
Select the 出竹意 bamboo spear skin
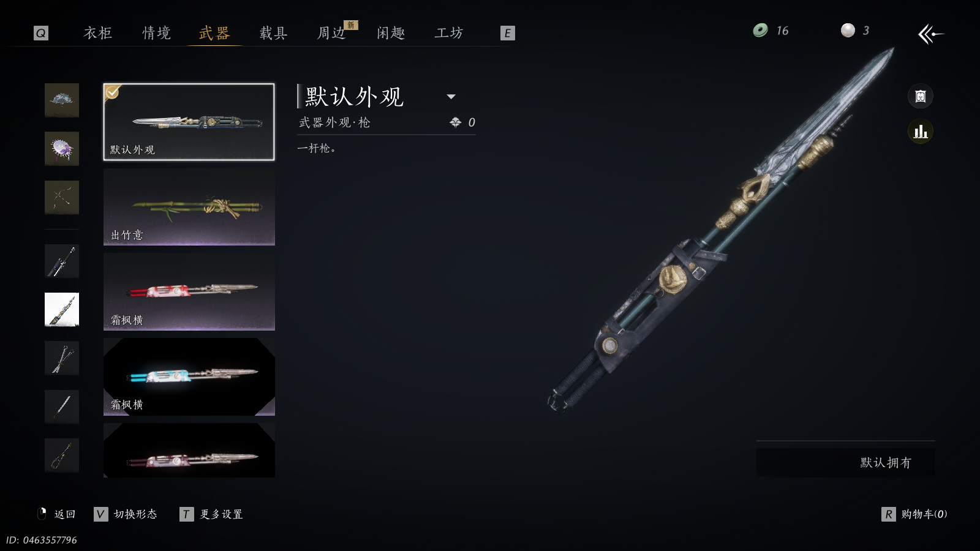point(189,207)
